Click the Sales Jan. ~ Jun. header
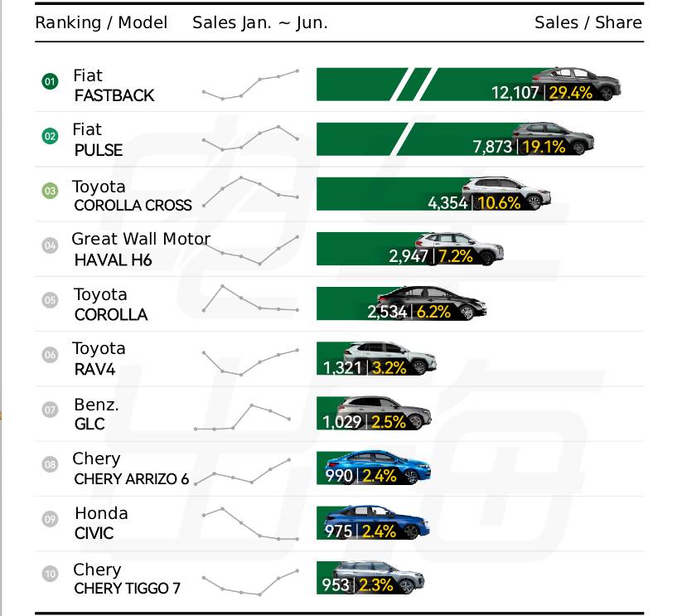 point(260,22)
